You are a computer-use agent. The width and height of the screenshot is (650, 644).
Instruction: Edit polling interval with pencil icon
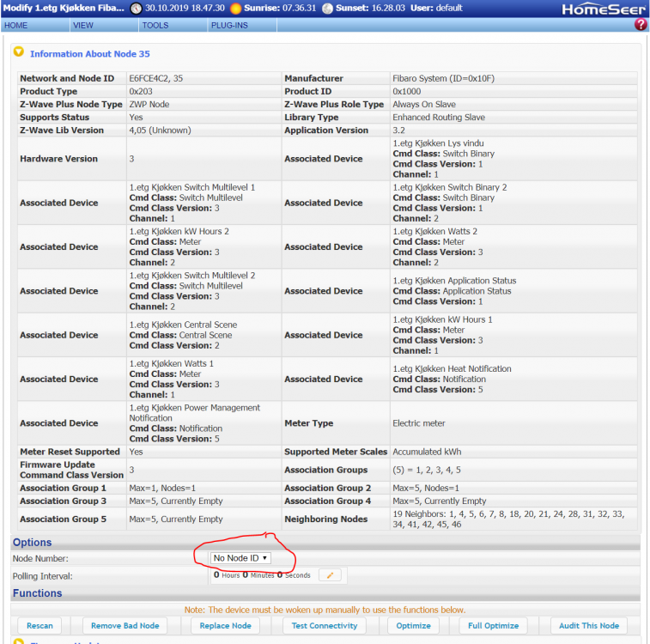330,575
